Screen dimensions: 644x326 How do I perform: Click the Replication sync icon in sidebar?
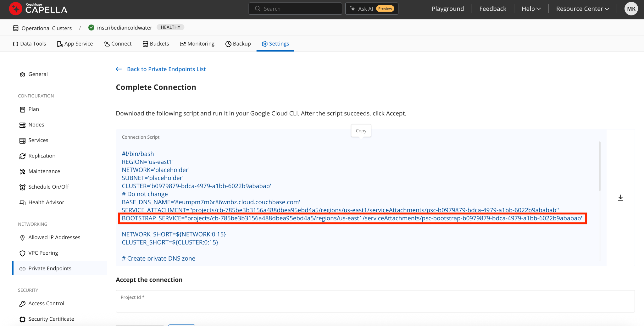point(22,156)
